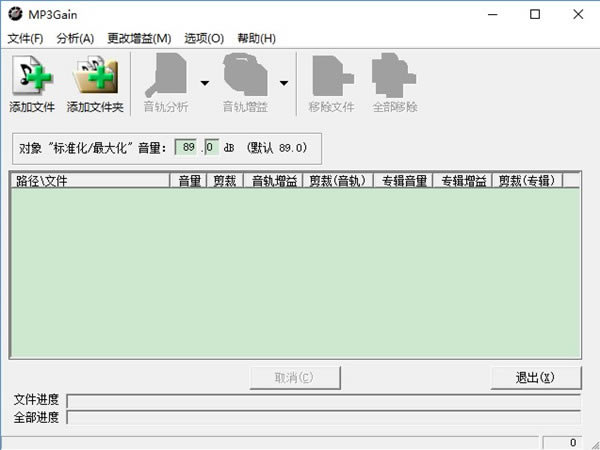Click the 专辑增益 column header
This screenshot has height=450, width=600.
click(x=463, y=181)
